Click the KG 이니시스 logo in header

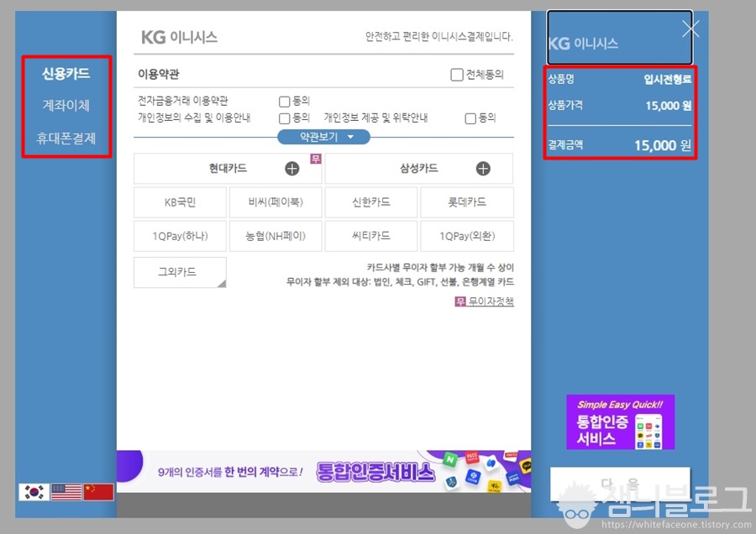pyautogui.click(x=179, y=37)
